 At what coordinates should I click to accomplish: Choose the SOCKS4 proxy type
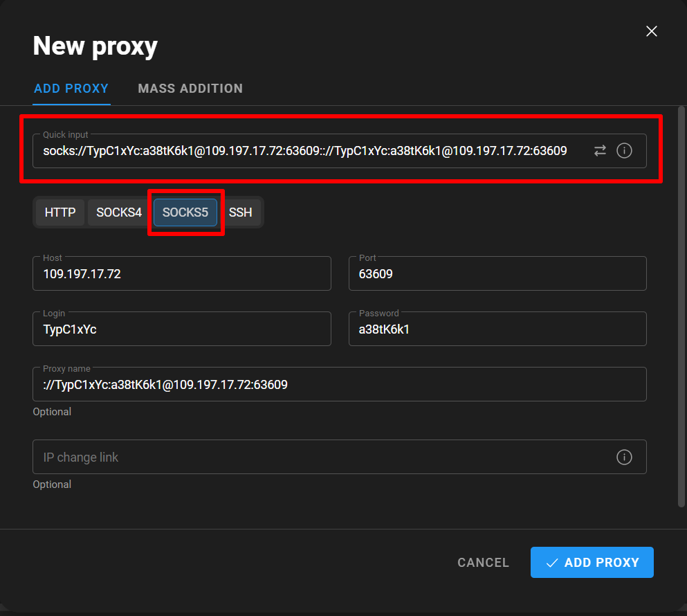click(x=119, y=212)
